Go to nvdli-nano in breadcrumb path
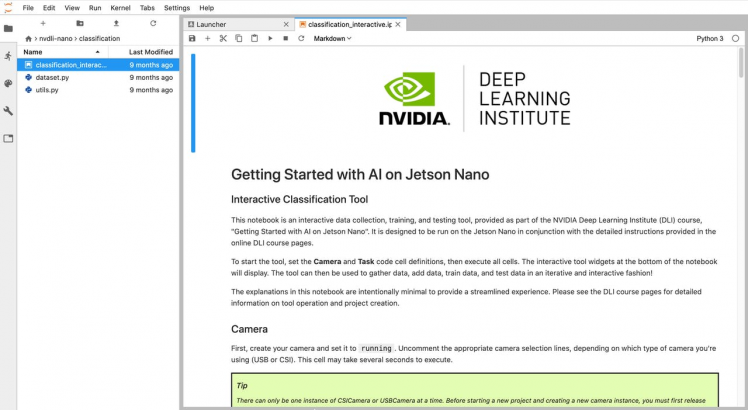Image resolution: width=748 pixels, height=410 pixels. (x=56, y=39)
